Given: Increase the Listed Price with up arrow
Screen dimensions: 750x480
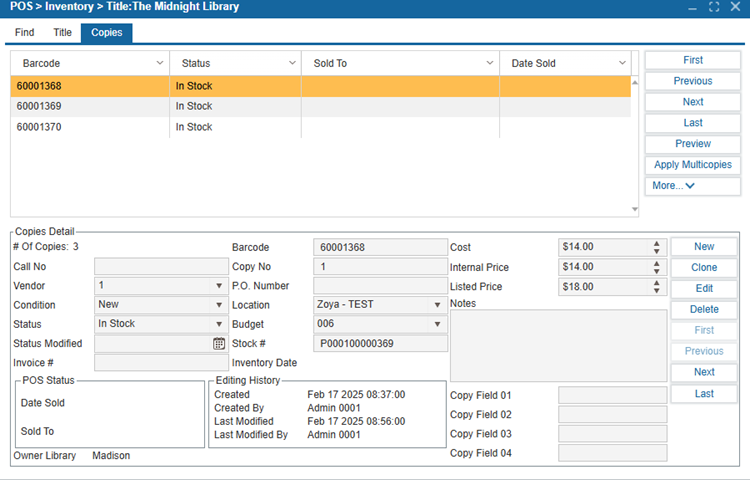Looking at the screenshot, I should (x=657, y=283).
